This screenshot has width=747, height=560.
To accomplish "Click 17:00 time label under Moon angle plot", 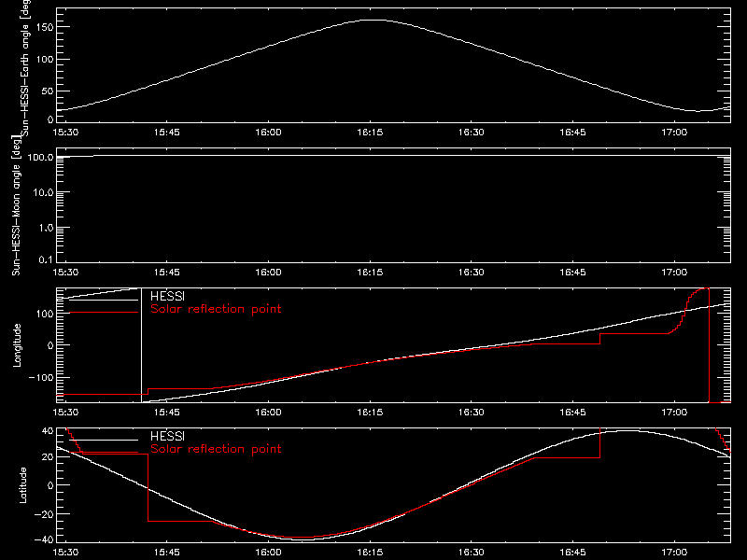I will (674, 273).
